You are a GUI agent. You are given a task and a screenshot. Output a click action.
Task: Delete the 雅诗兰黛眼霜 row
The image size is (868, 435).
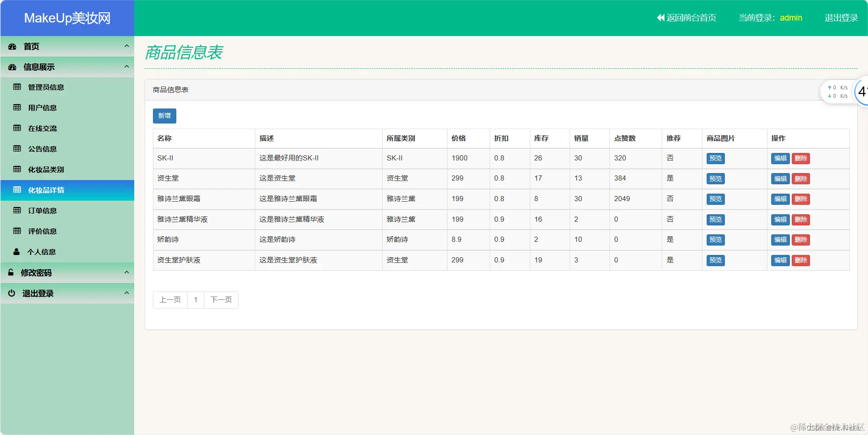801,199
